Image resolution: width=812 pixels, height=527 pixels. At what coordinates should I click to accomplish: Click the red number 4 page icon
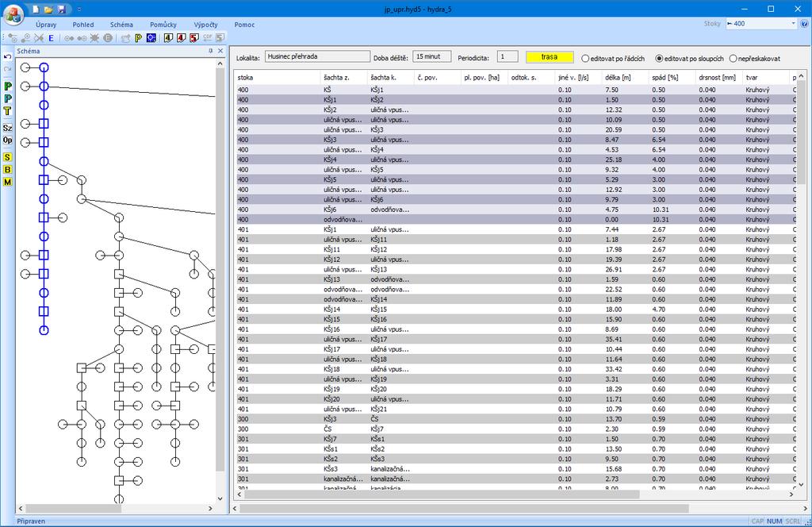coord(181,38)
